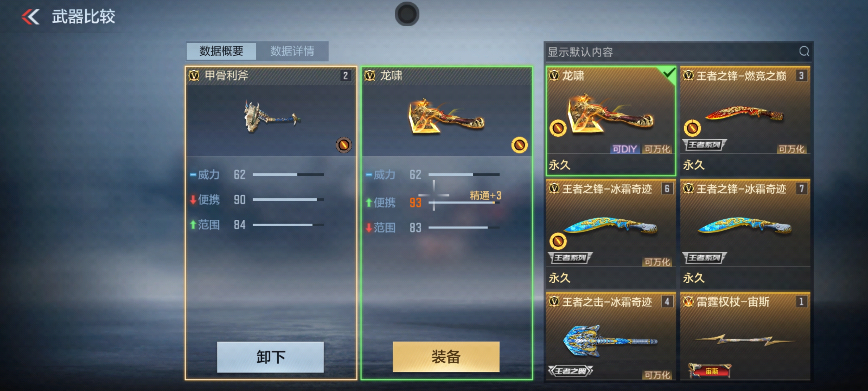The width and height of the screenshot is (868, 391).
Task: Select the 王者之锋-冰霜奇迹 weapon numbered 6
Action: 611,234
